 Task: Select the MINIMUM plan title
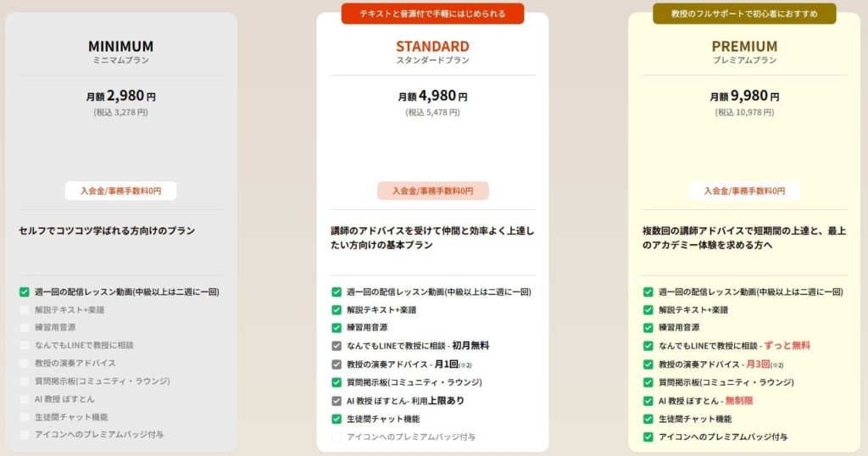[121, 47]
